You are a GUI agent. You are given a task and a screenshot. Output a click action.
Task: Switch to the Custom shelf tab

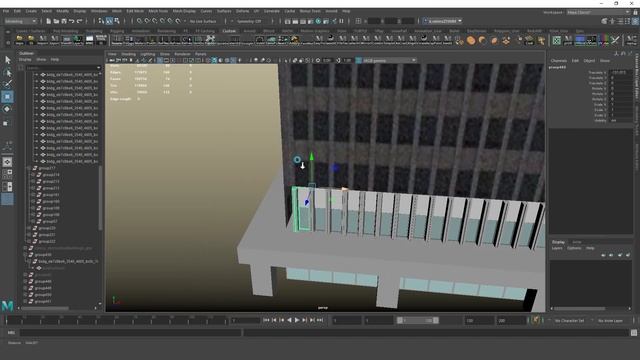point(229,31)
